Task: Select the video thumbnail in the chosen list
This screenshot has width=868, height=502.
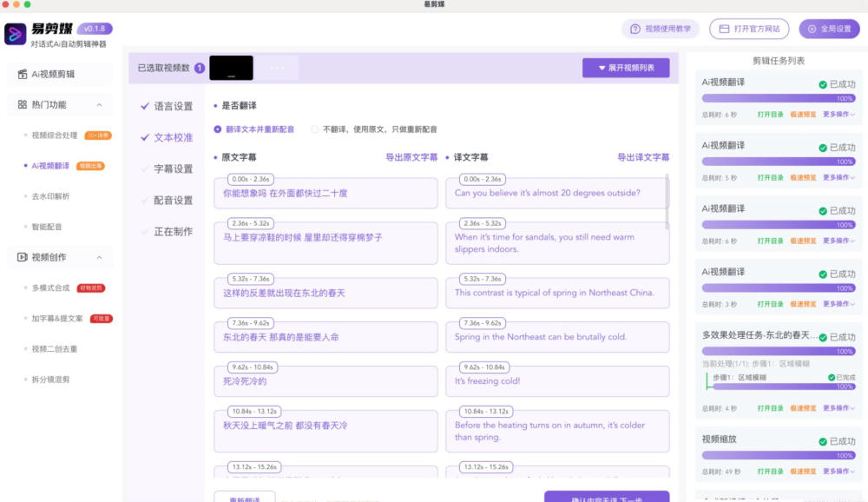Action: (x=233, y=67)
